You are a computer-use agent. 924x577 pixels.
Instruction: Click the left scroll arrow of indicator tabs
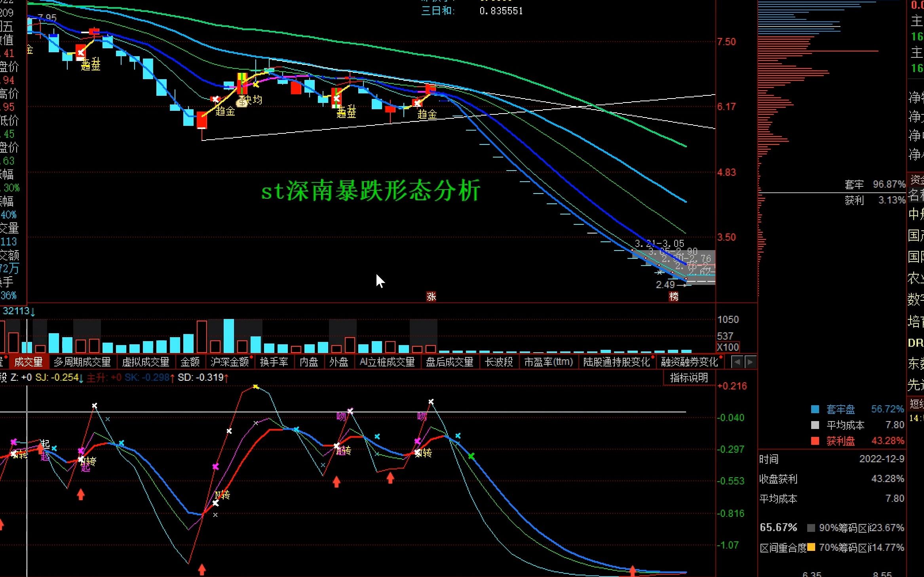[x=737, y=362]
